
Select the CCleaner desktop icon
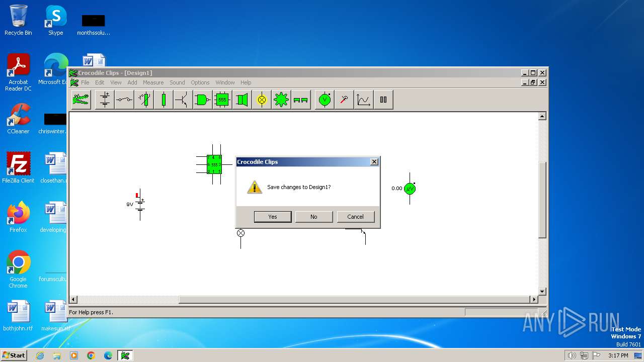(x=18, y=119)
